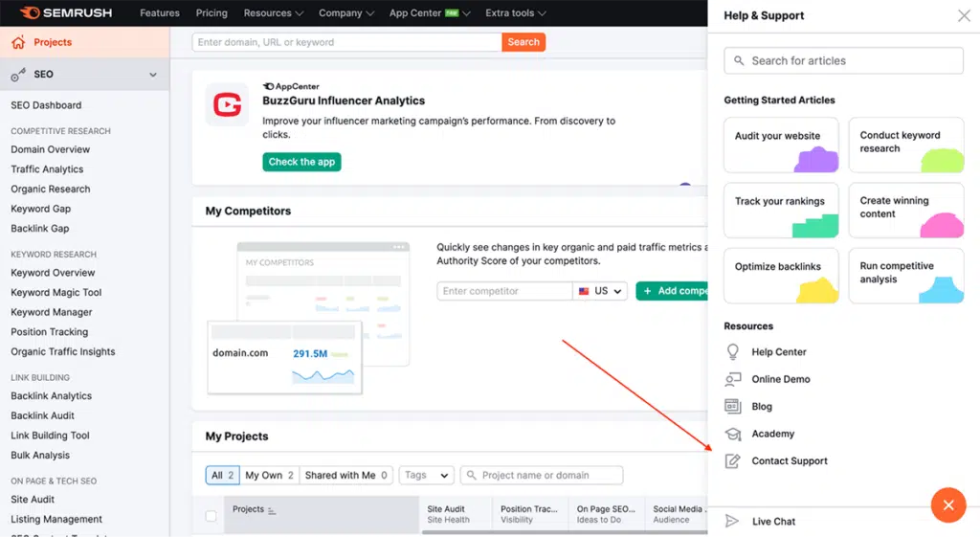Click the Live Chat paper plane icon
This screenshot has width=980, height=537.
coord(732,521)
